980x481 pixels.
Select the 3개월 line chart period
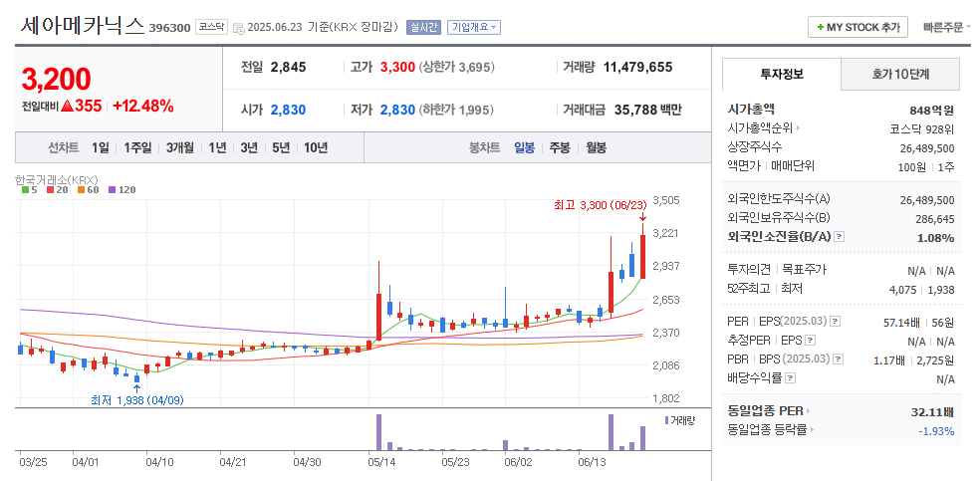(x=180, y=148)
